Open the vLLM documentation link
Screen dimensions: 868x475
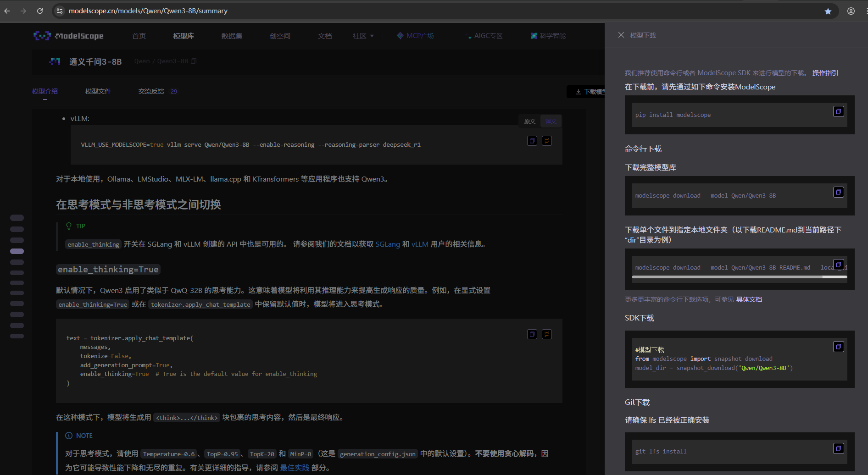[420, 244]
